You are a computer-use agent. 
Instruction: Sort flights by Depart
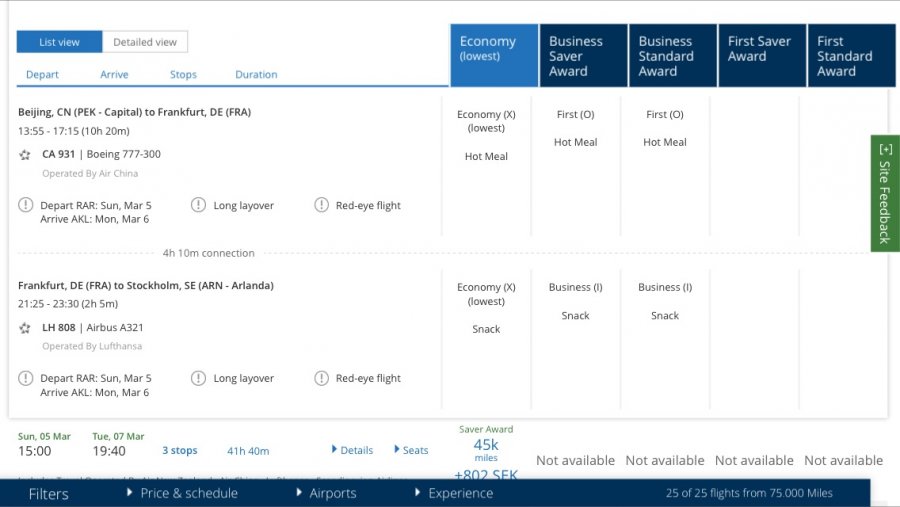pos(42,75)
